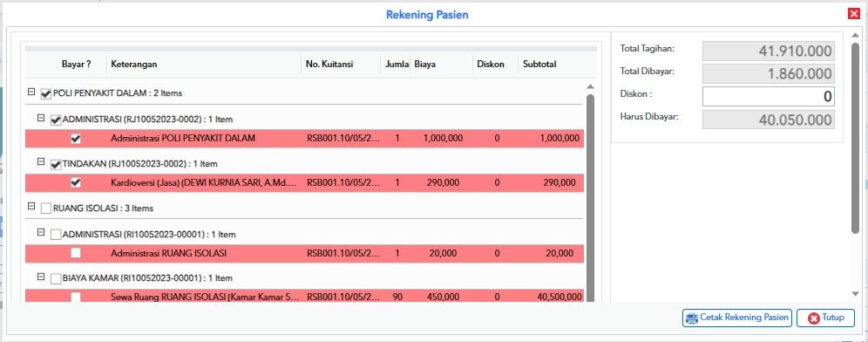Uncheck the Kardioversi (Jasa) row checkbox
868x342 pixels.
point(76,182)
